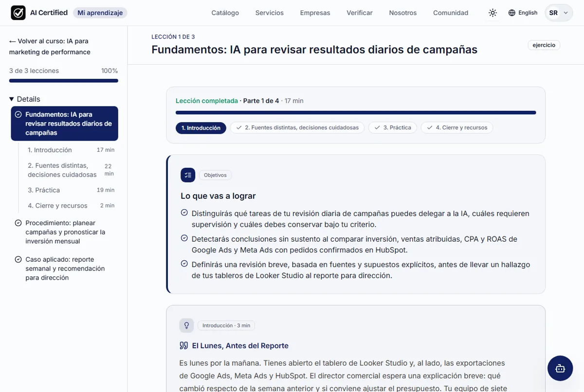Viewport: 584px width, 392px height.
Task: Open the Servicios menu
Action: (x=269, y=13)
